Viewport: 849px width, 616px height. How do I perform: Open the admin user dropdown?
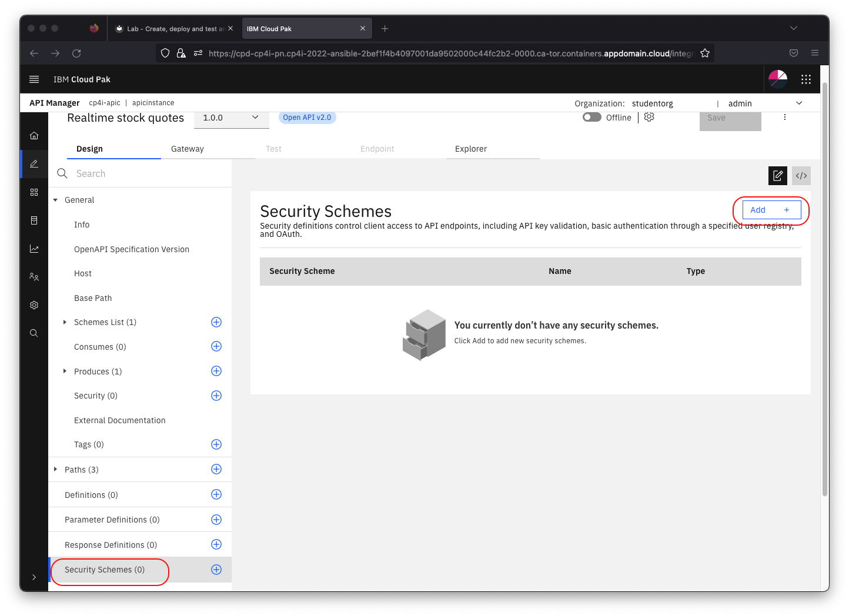tap(765, 103)
